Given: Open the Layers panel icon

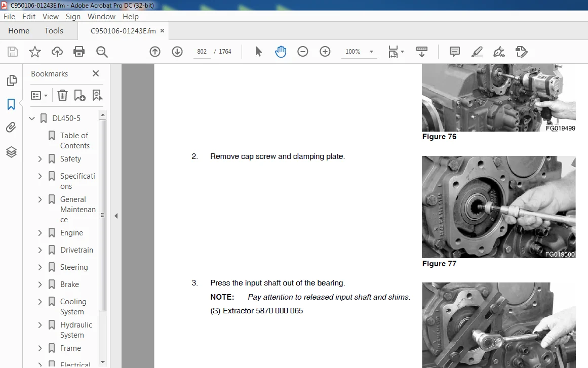Looking at the screenshot, I should [x=11, y=152].
